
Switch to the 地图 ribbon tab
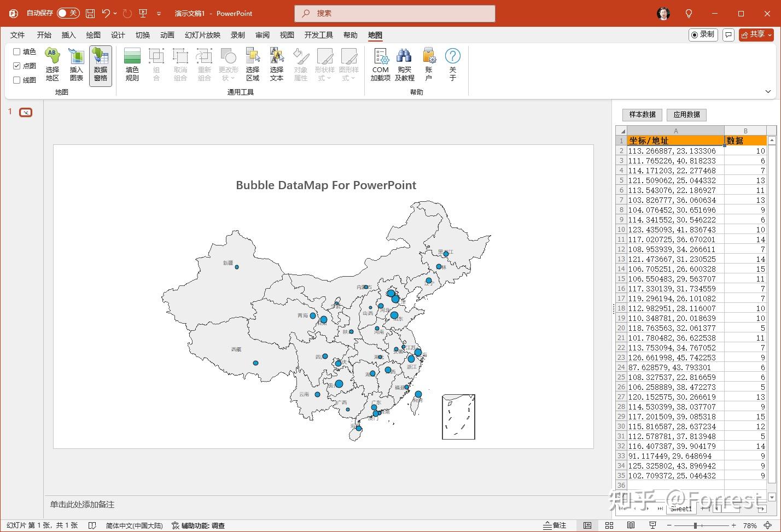tap(375, 34)
